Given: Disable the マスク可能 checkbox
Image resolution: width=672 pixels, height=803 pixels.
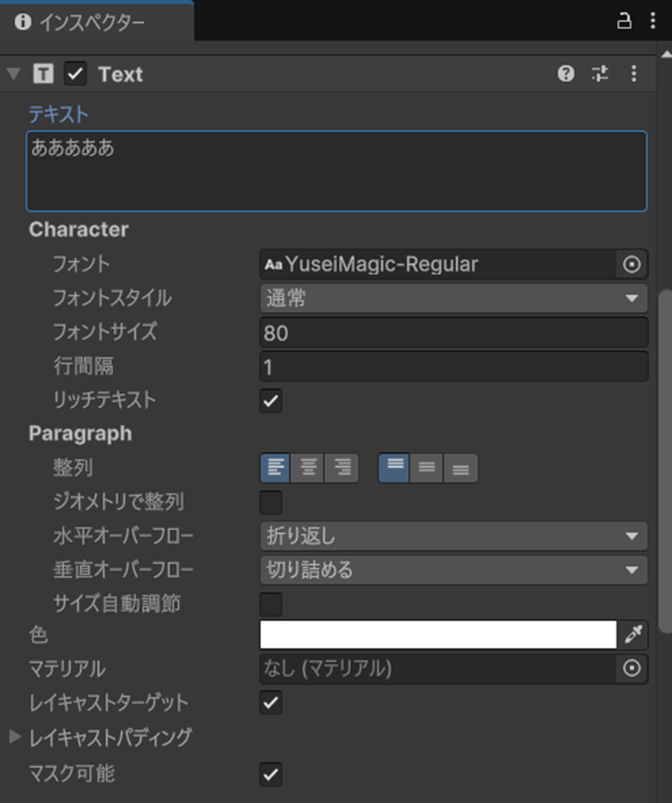Looking at the screenshot, I should (270, 774).
